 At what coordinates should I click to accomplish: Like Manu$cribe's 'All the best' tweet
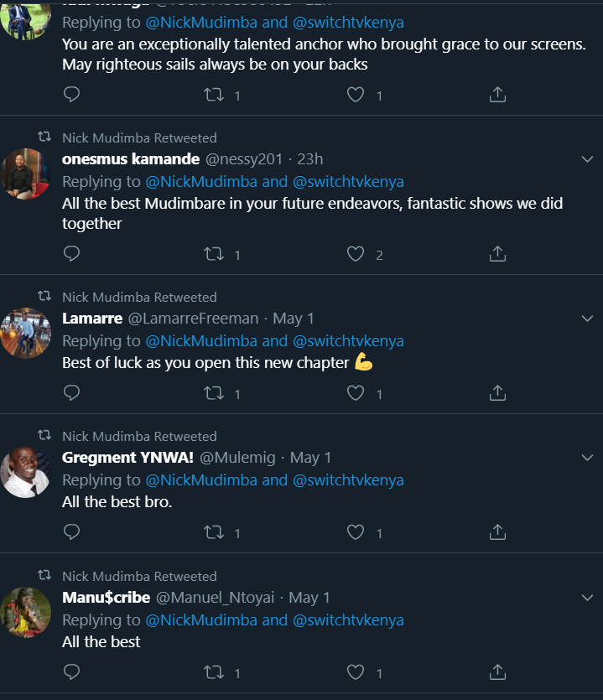[x=356, y=671]
